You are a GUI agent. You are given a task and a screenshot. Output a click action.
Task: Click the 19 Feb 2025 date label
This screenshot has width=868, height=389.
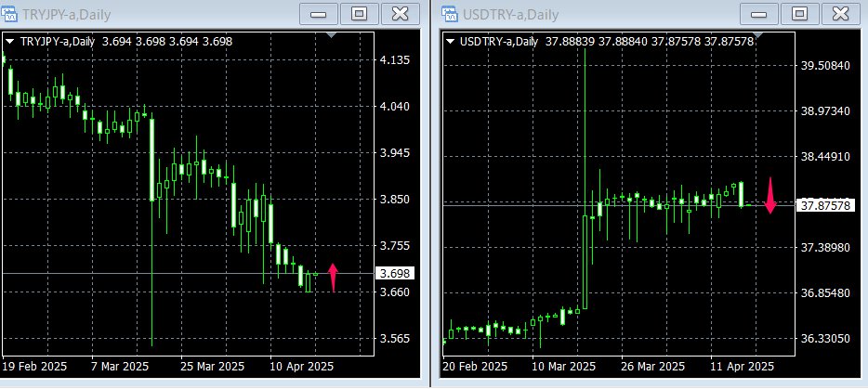tap(35, 367)
